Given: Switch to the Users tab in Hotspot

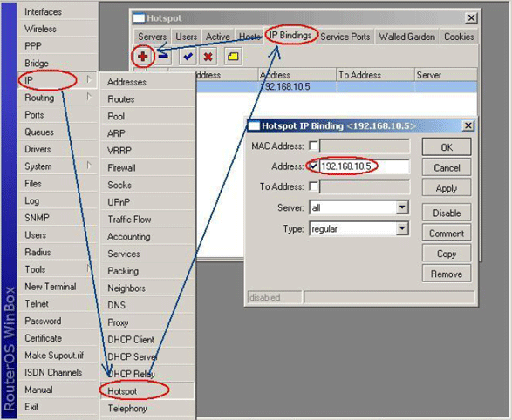Looking at the screenshot, I should [x=186, y=37].
